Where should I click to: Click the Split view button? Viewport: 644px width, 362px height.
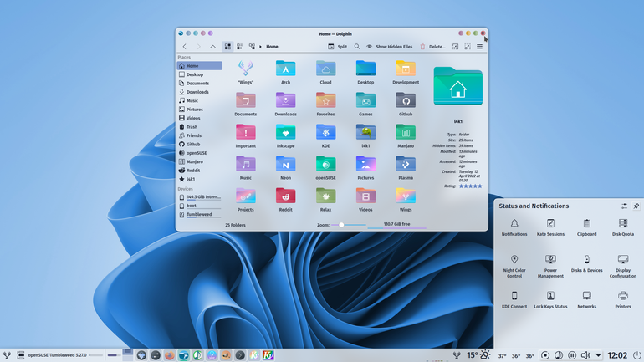click(x=337, y=47)
